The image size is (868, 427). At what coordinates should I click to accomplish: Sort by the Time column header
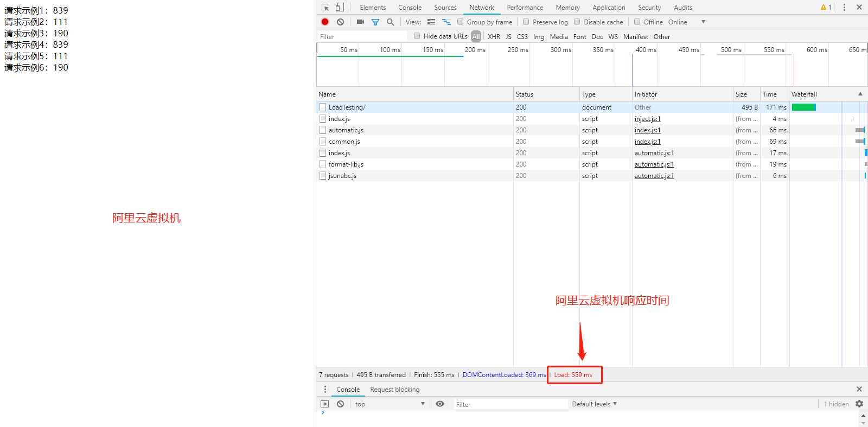775,94
